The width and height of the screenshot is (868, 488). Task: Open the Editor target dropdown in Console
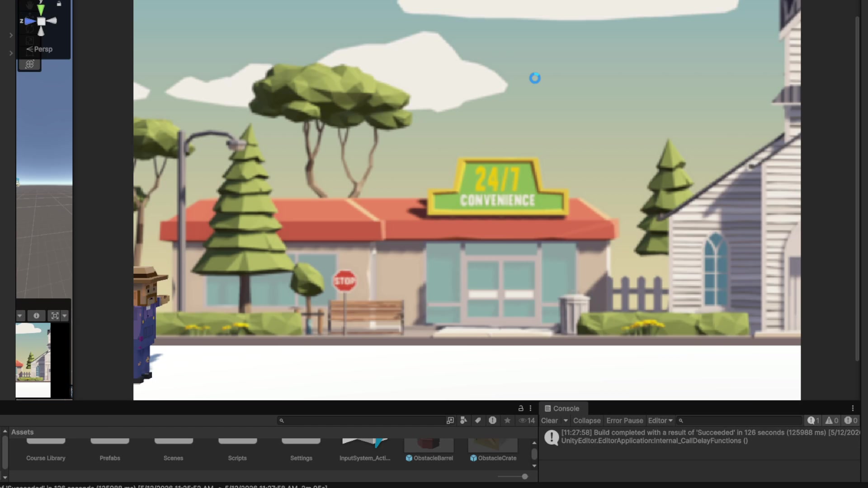660,420
